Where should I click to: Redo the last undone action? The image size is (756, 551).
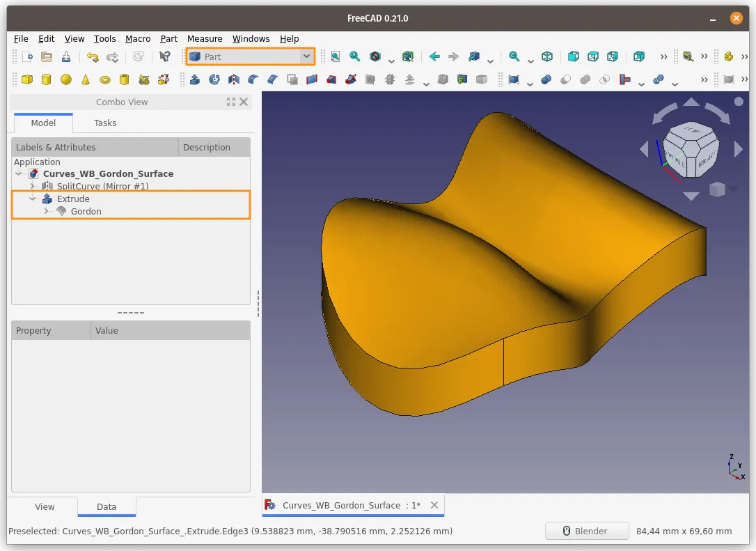(112, 57)
